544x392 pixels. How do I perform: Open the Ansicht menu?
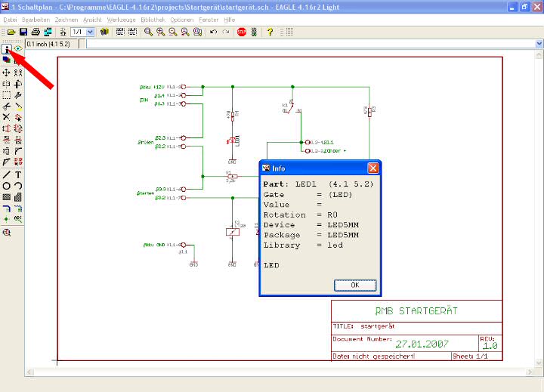(x=91, y=18)
